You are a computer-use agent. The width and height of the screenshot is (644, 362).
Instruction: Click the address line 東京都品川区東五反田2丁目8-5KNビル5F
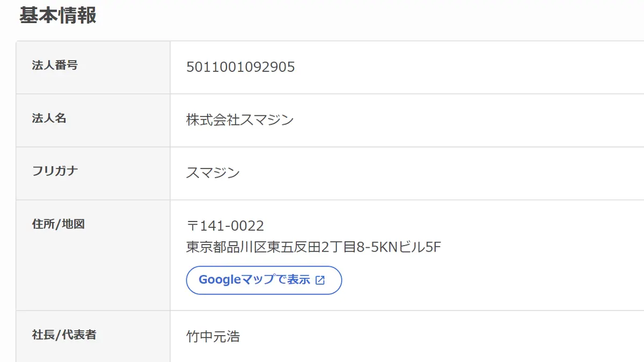[314, 247]
